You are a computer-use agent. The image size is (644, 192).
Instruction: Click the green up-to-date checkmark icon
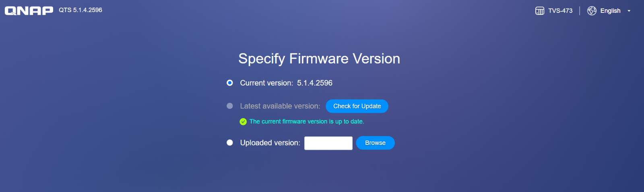click(x=243, y=122)
